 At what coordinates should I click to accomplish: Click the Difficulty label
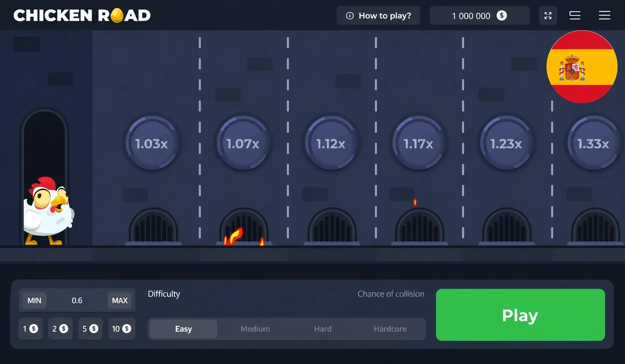point(164,294)
